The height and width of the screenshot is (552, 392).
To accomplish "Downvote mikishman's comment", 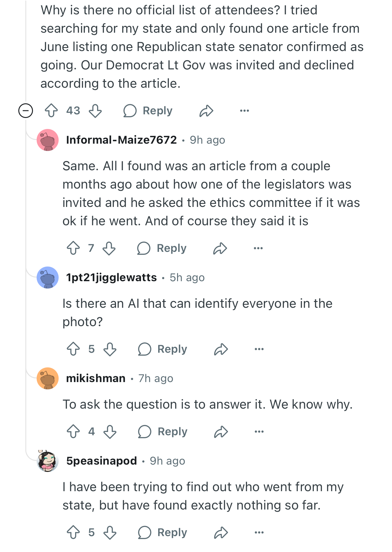I will pyautogui.click(x=110, y=432).
